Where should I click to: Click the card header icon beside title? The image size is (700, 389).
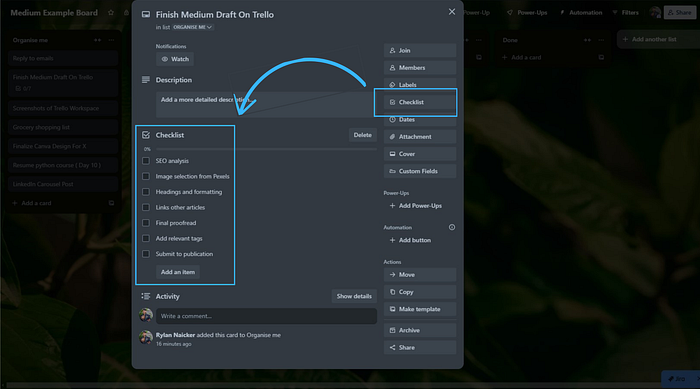(146, 15)
